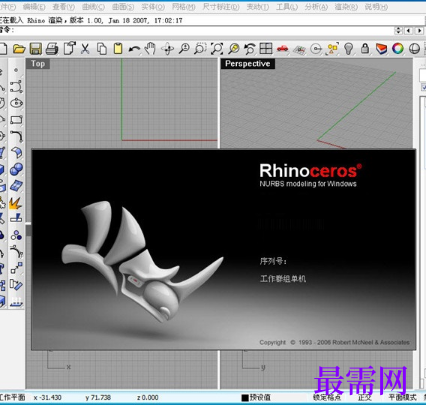Click the Perspective viewport title label
The width and height of the screenshot is (426, 412).
(248, 64)
